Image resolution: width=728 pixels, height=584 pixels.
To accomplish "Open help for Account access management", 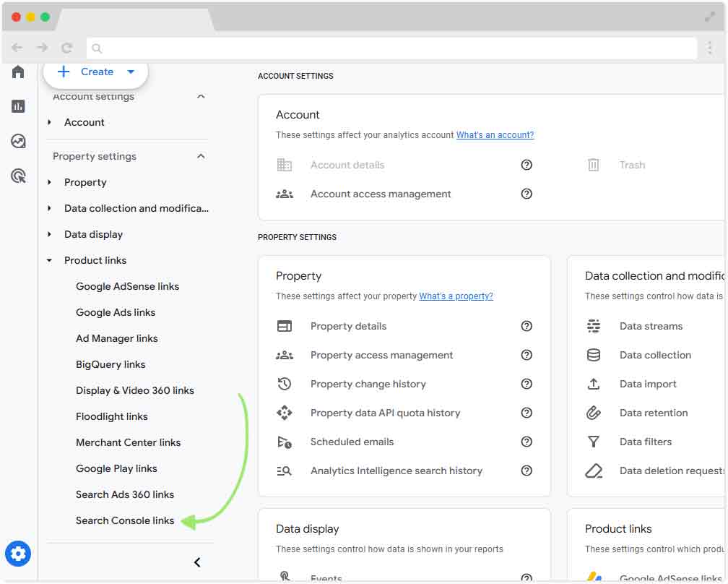I will 526,194.
